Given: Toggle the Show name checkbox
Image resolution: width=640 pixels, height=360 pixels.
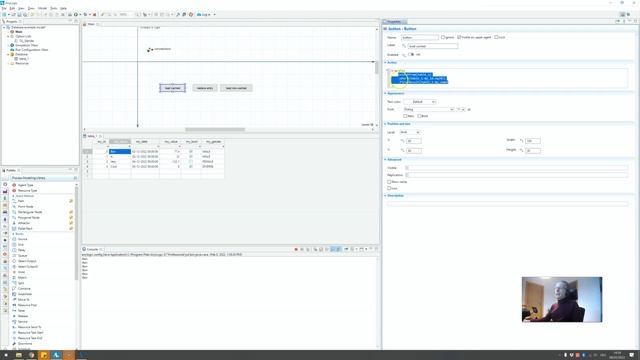Looking at the screenshot, I should click(x=389, y=182).
